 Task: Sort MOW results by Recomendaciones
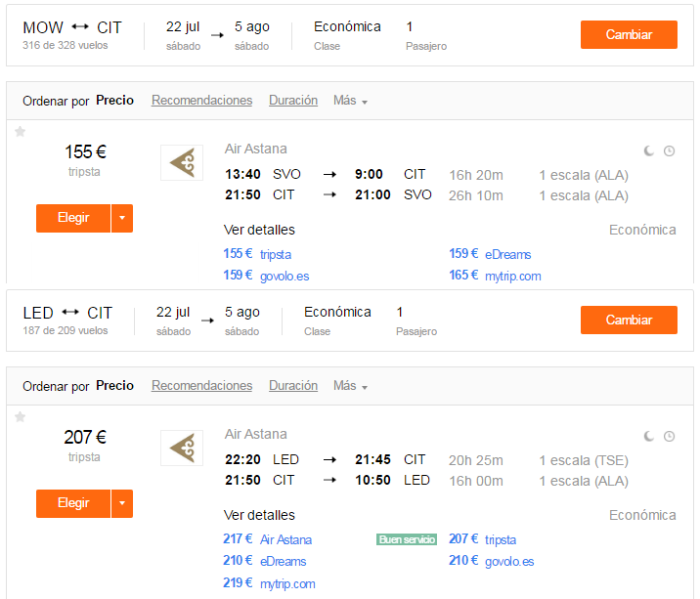tap(201, 101)
